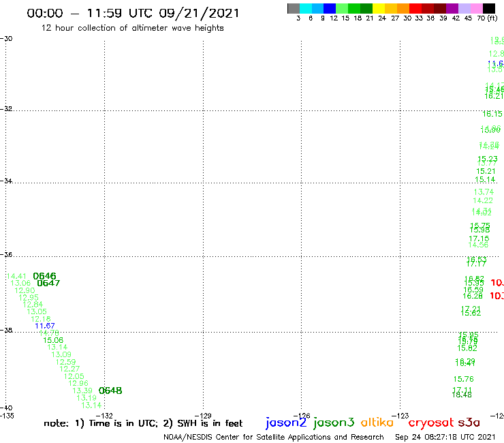This screenshot has width=504, height=443.
Task: Click the wave height value 16.28
Action: (473, 296)
